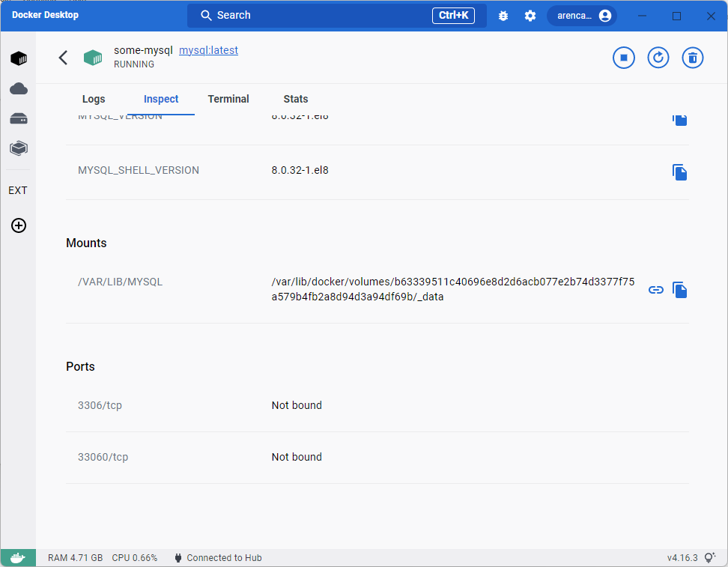
Task: Copy MYSQL_VERSION value via partially hidden icon
Action: pos(679,120)
